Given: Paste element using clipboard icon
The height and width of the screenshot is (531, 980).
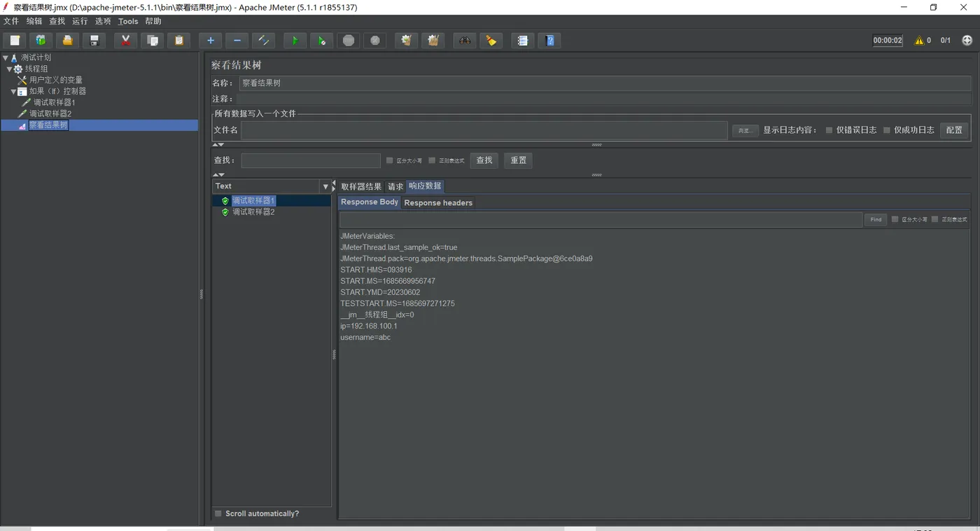Looking at the screenshot, I should pyautogui.click(x=178, y=41).
